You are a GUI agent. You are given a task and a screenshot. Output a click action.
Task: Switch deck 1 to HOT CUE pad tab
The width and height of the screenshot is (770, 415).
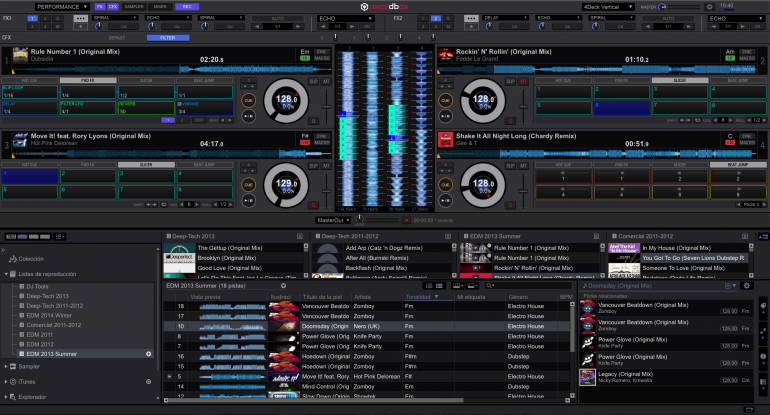pos(32,78)
